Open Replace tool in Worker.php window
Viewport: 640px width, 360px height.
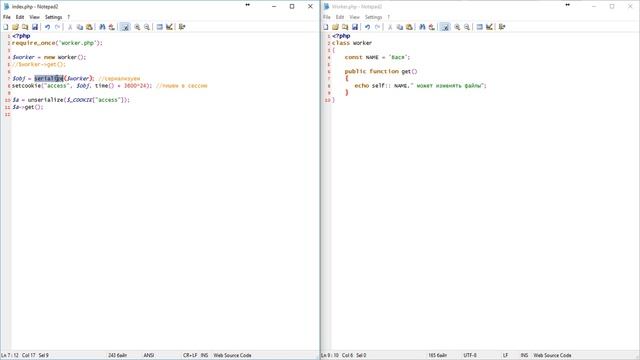coord(431,27)
